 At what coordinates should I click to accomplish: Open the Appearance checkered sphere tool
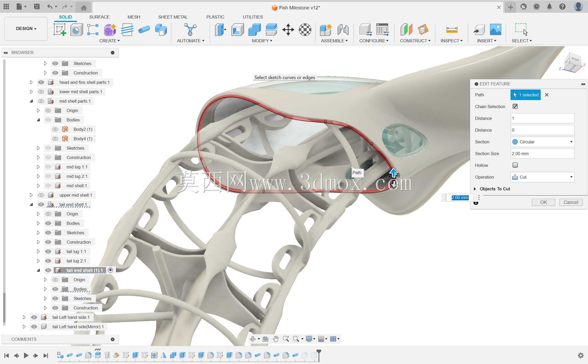point(305,30)
